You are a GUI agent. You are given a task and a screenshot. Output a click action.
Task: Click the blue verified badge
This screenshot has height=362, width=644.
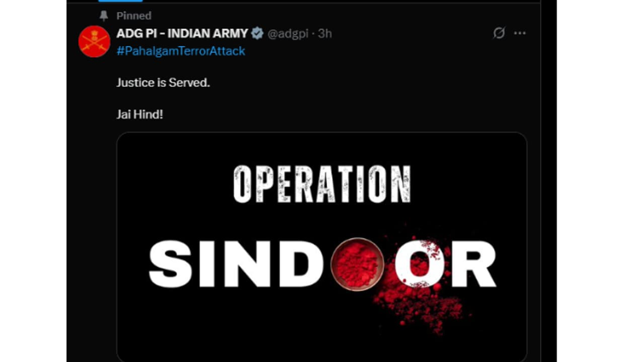coord(257,34)
